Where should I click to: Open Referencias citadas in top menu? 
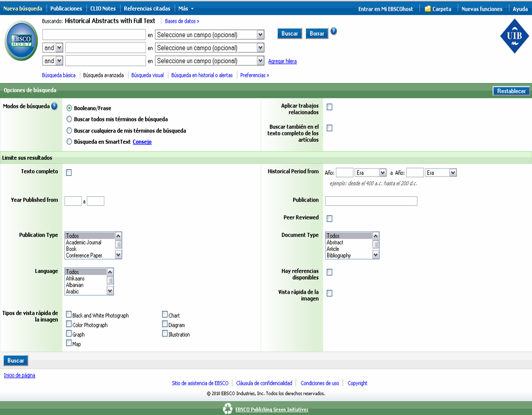(147, 8)
